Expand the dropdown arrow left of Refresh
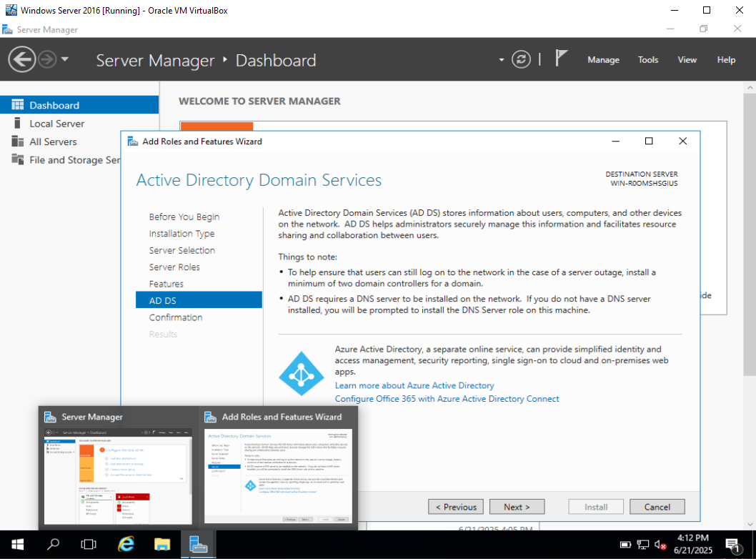Image resolution: width=756 pixels, height=559 pixels. click(502, 60)
